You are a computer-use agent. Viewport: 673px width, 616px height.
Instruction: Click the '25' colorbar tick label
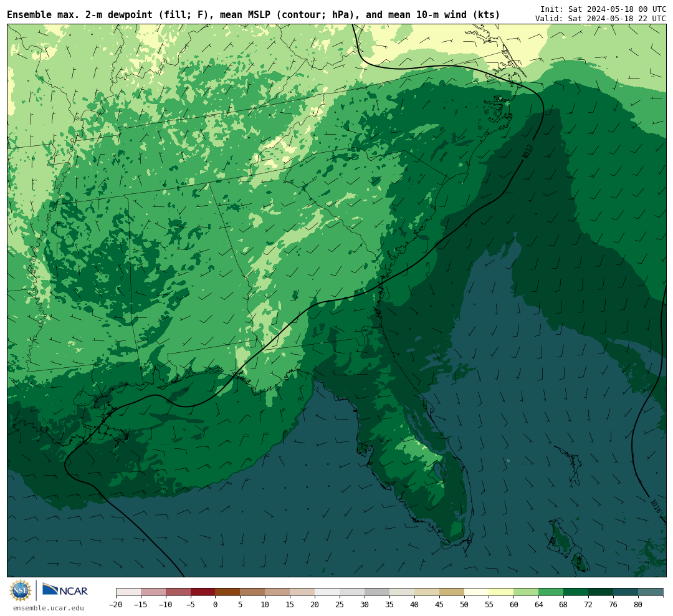tap(340, 605)
